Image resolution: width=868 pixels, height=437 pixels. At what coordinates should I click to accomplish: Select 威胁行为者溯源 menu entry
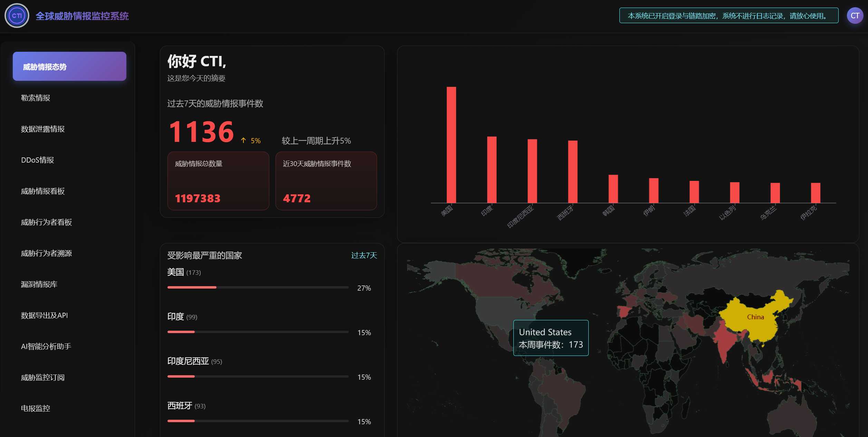[x=46, y=253]
